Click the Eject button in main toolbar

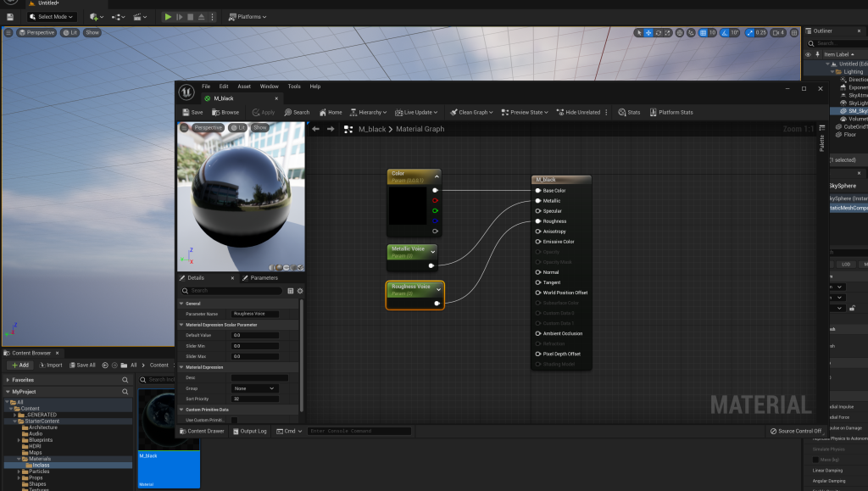(x=202, y=17)
